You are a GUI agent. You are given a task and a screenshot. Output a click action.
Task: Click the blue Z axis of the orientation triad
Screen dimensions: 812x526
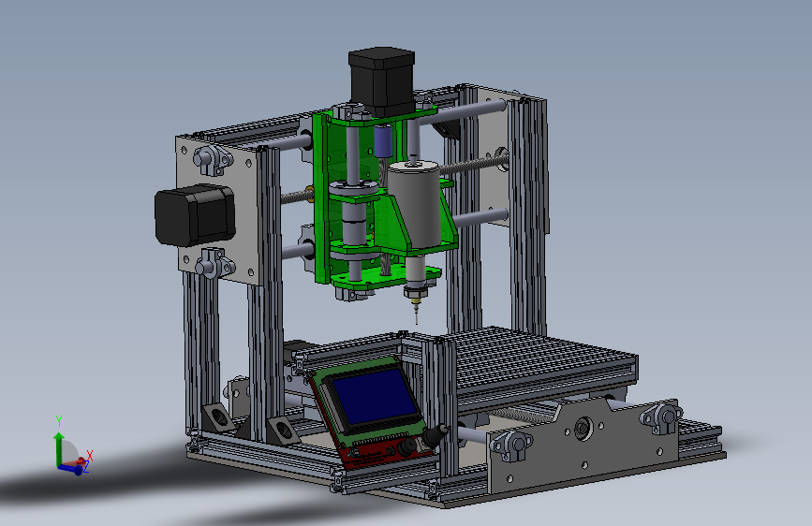[70, 469]
